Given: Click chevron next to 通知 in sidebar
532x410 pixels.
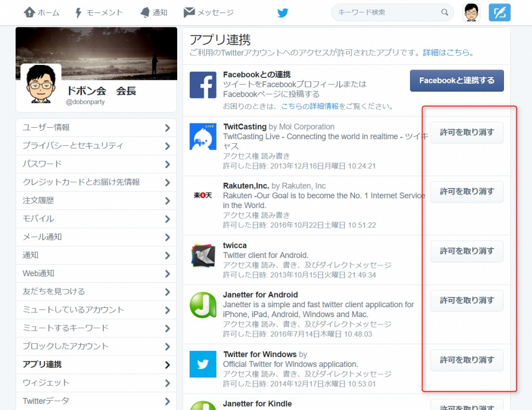Looking at the screenshot, I should coord(167,255).
